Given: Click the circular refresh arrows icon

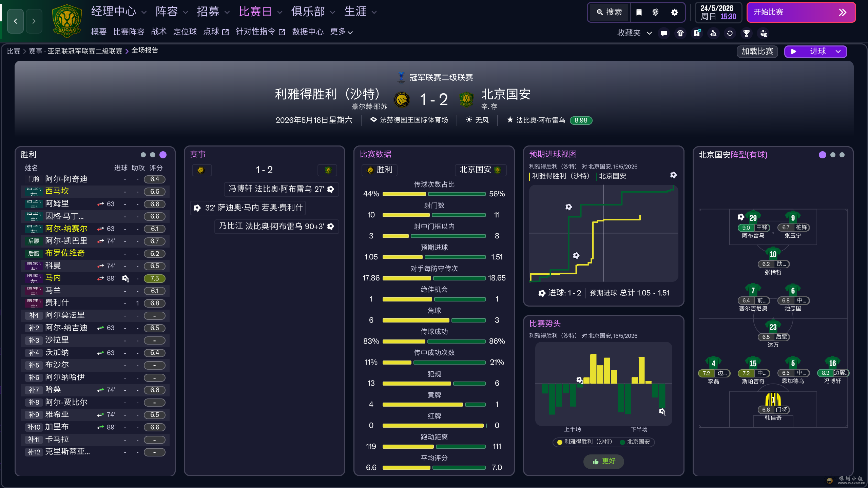Looking at the screenshot, I should (730, 33).
